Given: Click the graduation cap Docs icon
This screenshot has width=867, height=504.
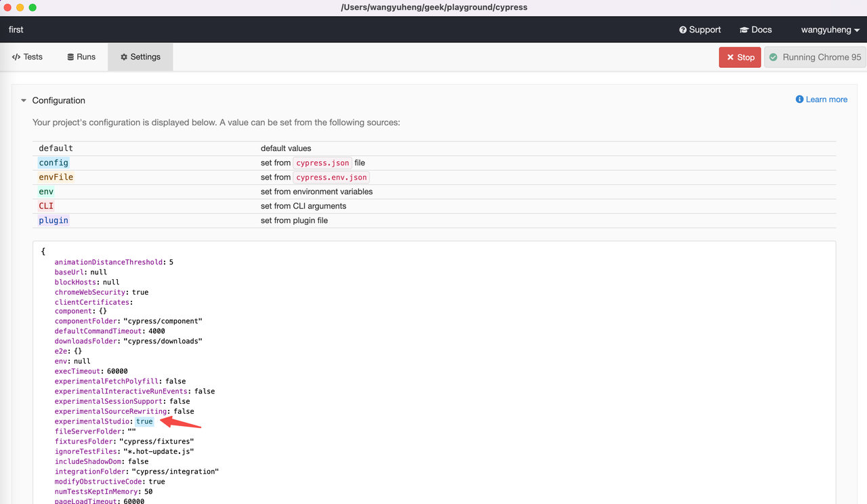Looking at the screenshot, I should coord(744,30).
